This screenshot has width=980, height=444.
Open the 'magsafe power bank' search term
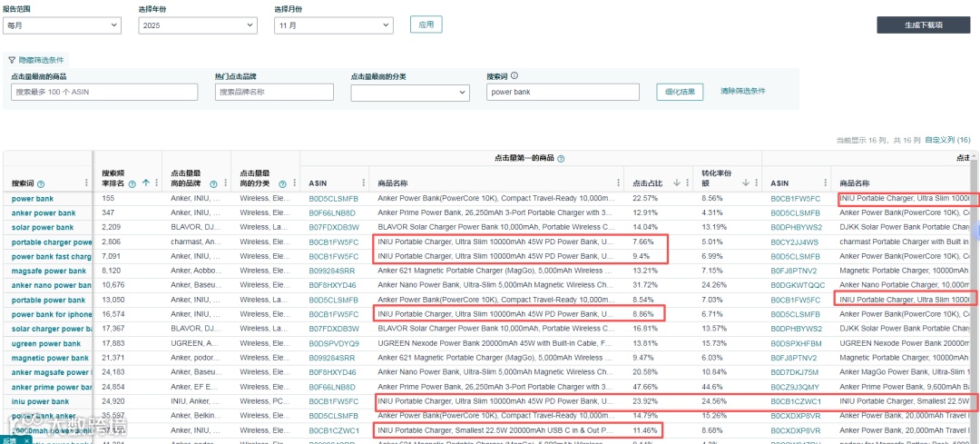point(49,271)
